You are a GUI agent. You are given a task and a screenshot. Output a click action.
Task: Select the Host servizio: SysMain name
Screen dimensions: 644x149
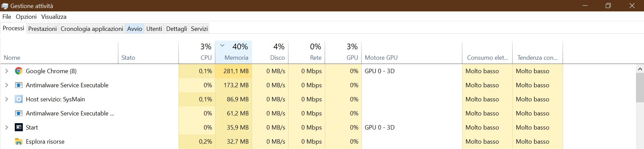coord(55,99)
